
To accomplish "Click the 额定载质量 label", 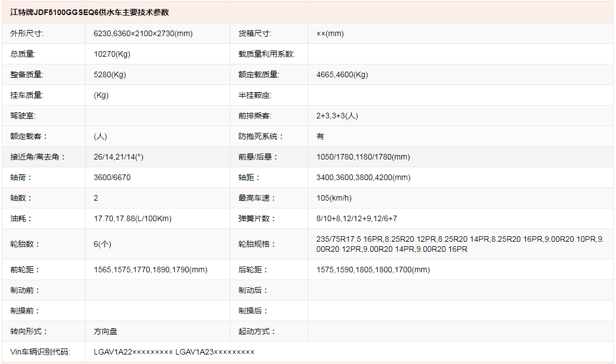I will (x=259, y=75).
